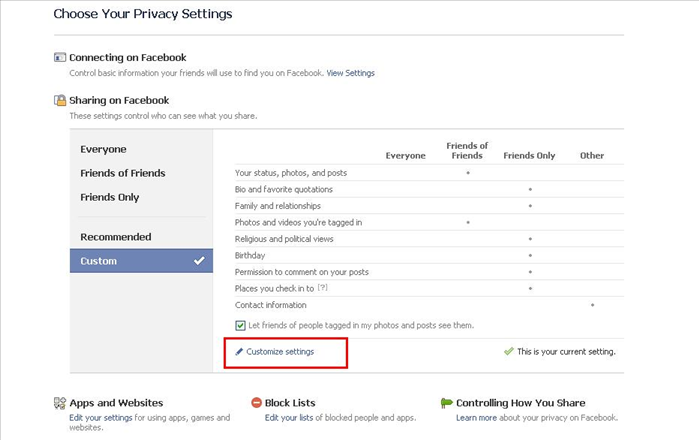The image size is (699, 440).
Task: Click the Birthday row label
Action: tap(250, 255)
